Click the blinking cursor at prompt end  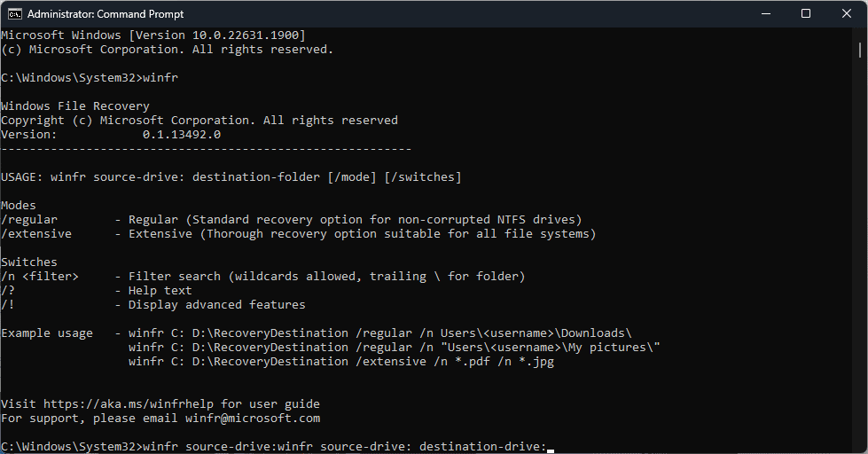pos(551,450)
